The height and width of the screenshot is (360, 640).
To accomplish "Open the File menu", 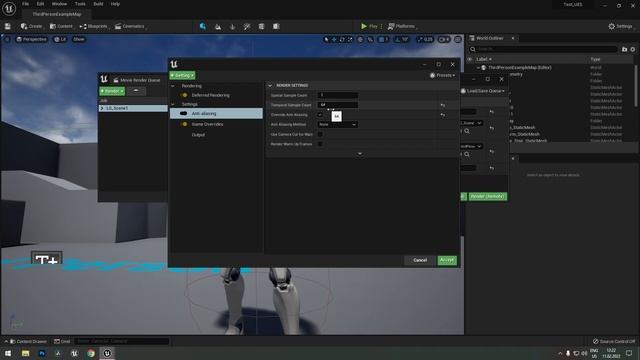I will coord(25,4).
